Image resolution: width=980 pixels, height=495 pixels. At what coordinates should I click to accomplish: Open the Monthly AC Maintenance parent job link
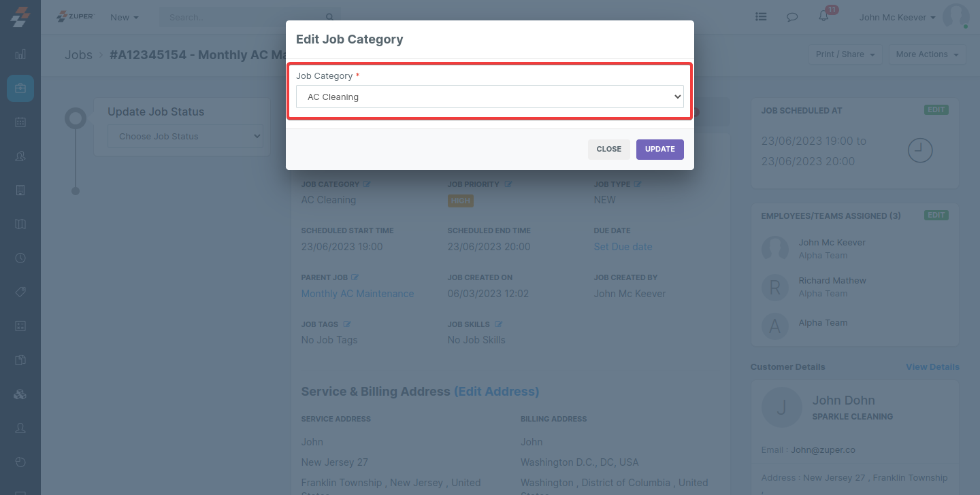click(x=357, y=294)
